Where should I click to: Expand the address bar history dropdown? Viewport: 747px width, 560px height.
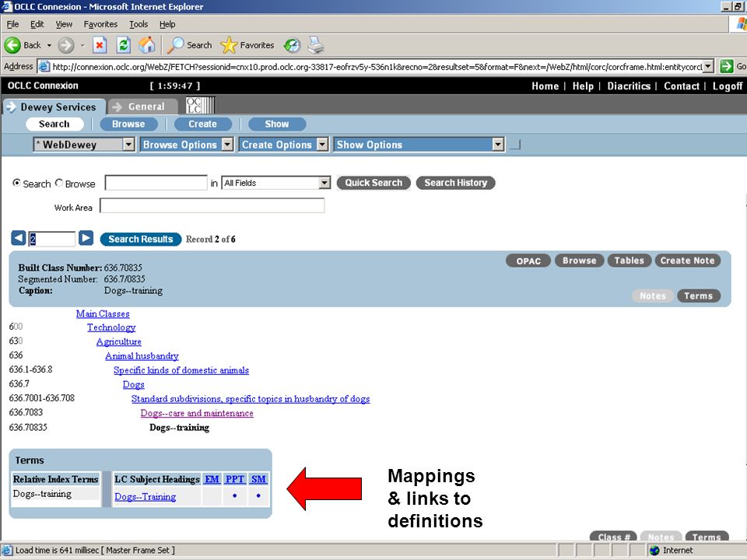click(x=708, y=66)
